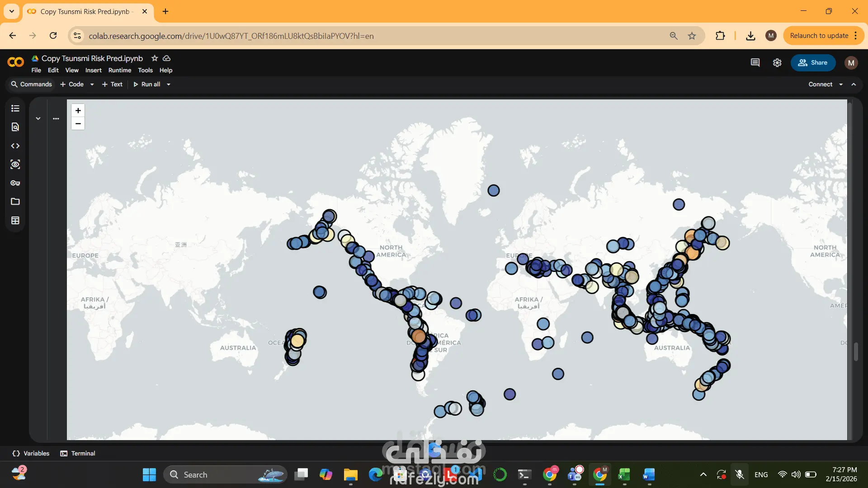Open the Code snippets panel
The image size is (868, 488).
tap(15, 146)
